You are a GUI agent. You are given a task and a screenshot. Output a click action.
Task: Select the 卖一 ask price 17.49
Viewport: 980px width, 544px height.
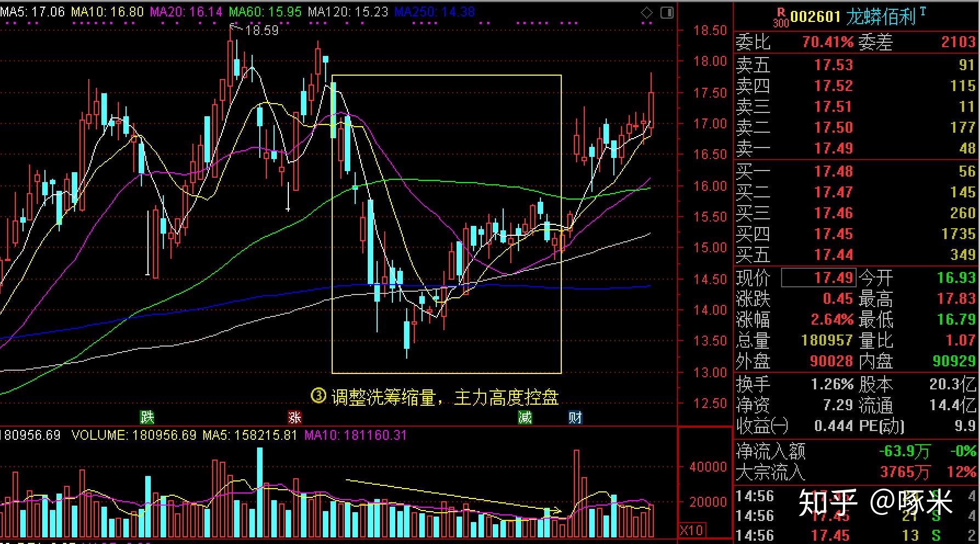point(834,149)
